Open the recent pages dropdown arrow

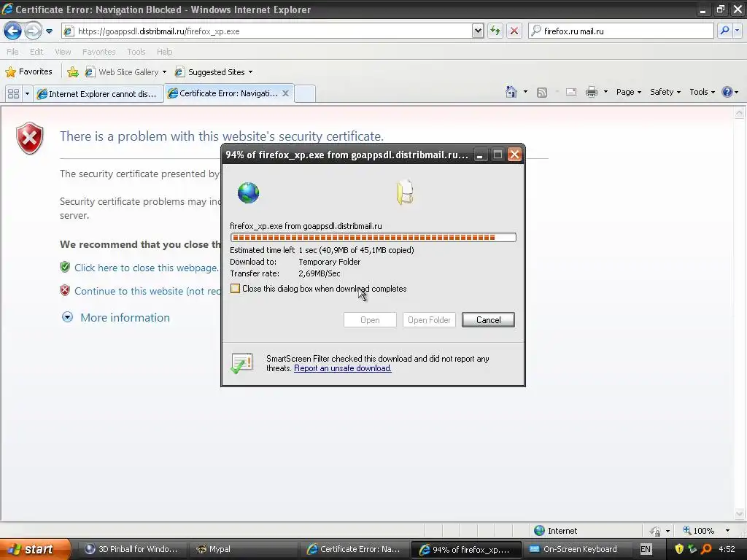pos(49,31)
